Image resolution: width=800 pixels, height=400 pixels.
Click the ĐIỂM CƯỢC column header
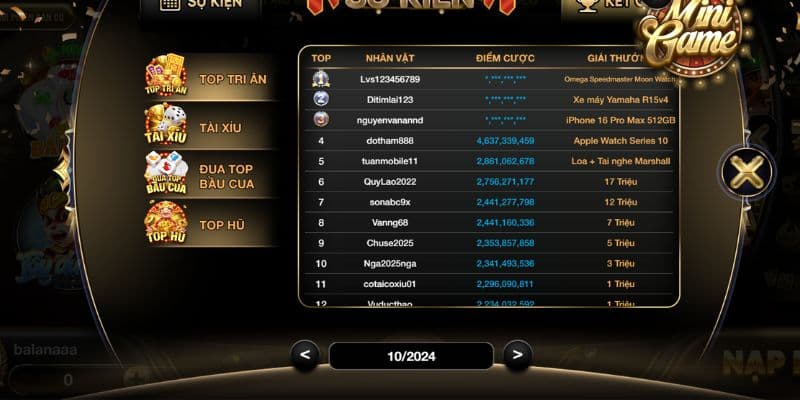tap(505, 58)
